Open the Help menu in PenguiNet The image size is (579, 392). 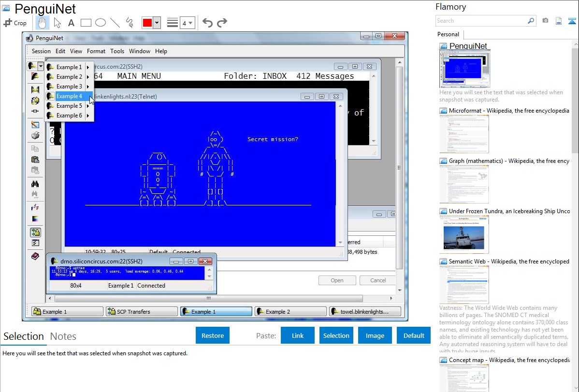tap(161, 51)
